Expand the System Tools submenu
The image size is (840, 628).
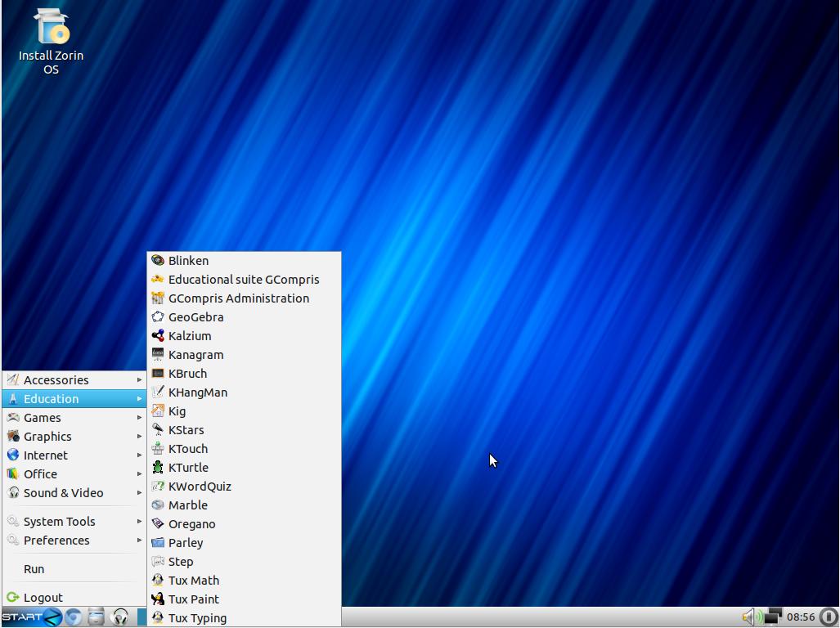point(59,522)
